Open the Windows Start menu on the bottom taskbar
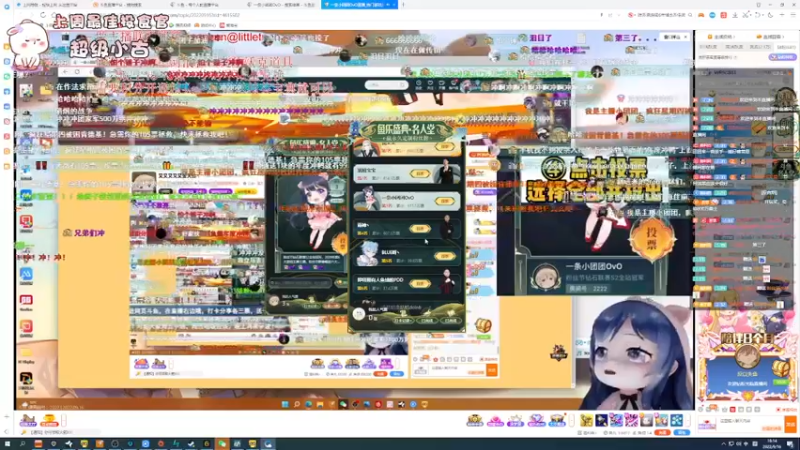The width and height of the screenshot is (800, 450). click(x=7, y=444)
